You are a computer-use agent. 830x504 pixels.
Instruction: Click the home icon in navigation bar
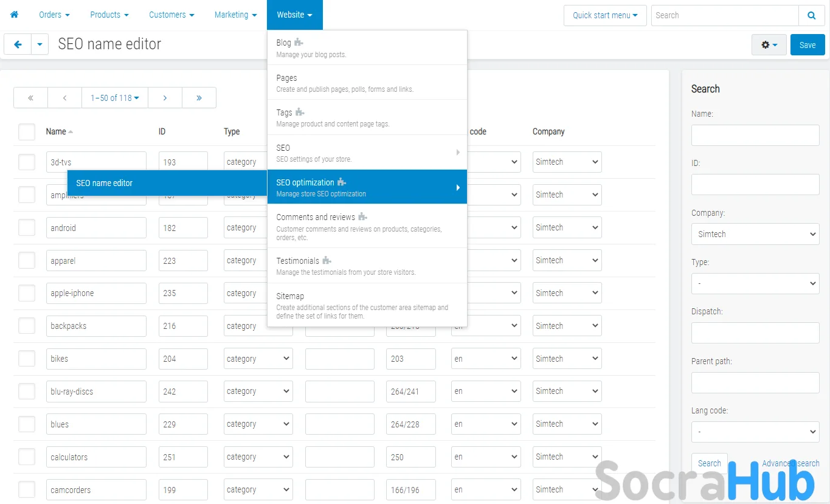pos(15,15)
